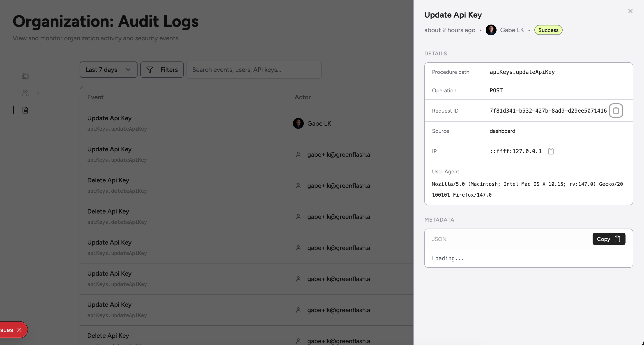Image resolution: width=644 pixels, height=345 pixels.
Task: Select the apiKeys.updateApiKey procedure path value
Action: click(522, 72)
